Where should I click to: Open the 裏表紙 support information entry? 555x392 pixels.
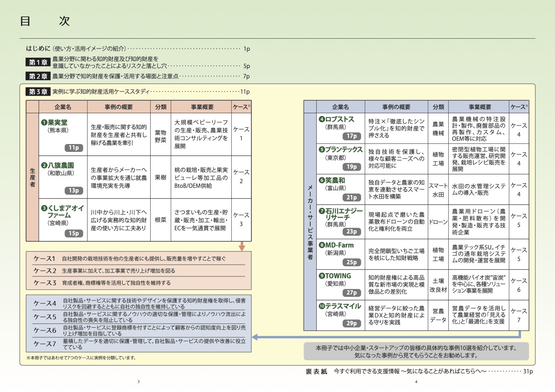(419, 371)
